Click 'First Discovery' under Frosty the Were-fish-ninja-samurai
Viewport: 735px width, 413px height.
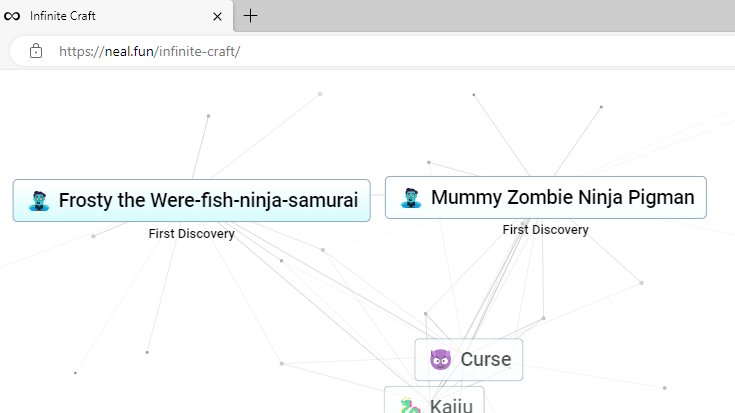coord(192,233)
